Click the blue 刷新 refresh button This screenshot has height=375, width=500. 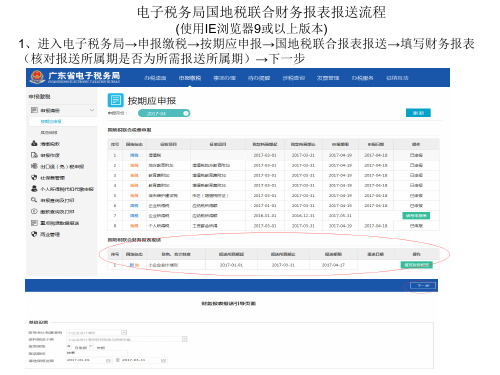tap(418, 113)
